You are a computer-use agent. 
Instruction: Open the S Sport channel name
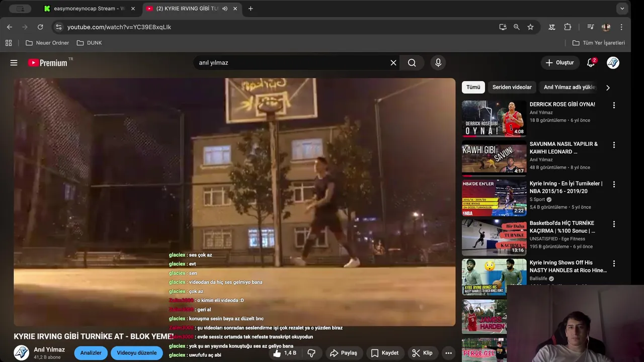(x=537, y=200)
